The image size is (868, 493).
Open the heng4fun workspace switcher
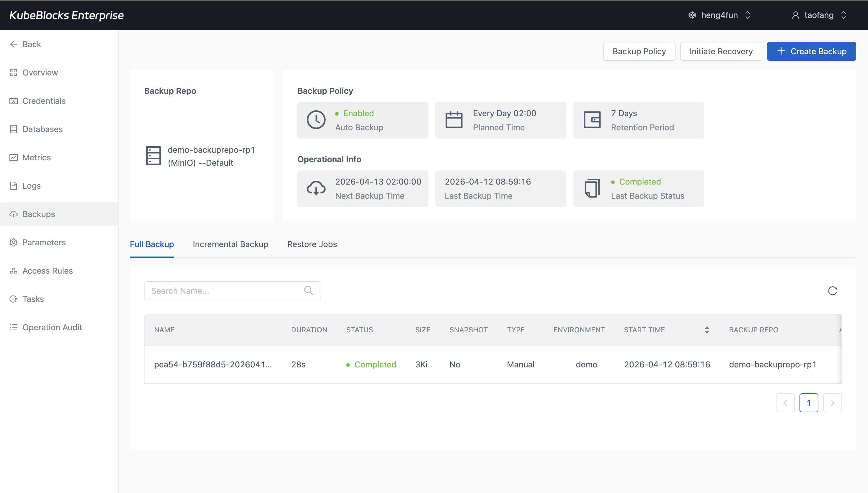[719, 15]
